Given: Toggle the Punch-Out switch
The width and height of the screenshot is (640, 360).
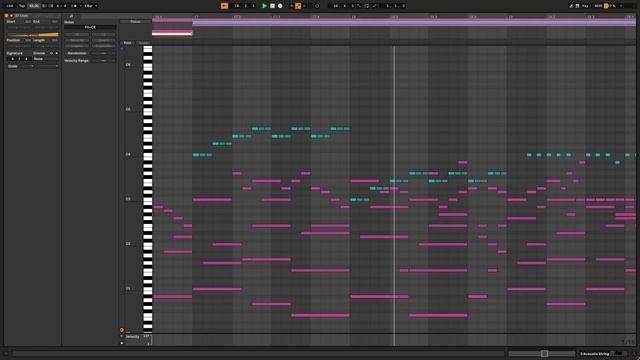Looking at the screenshot, I should [x=374, y=6].
